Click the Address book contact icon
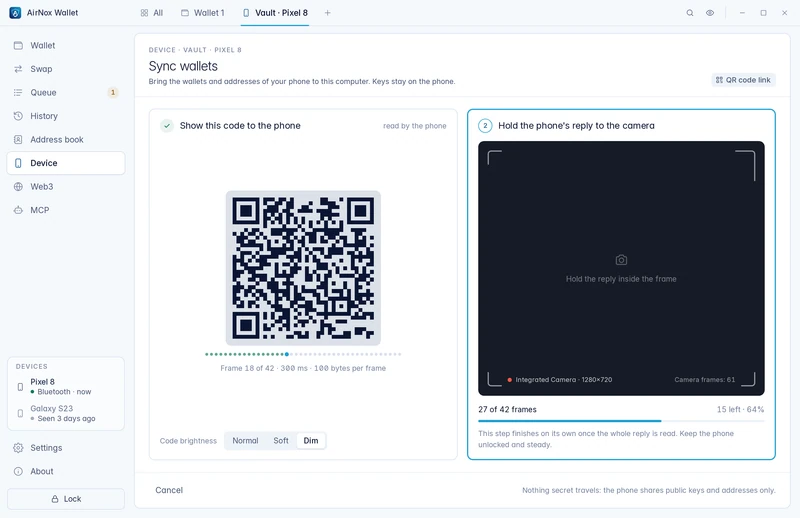 click(x=18, y=139)
